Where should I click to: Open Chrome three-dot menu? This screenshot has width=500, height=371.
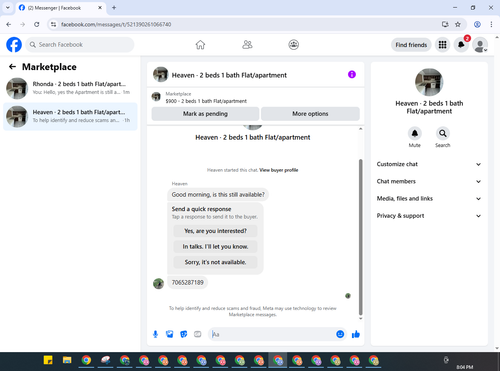pyautogui.click(x=491, y=24)
